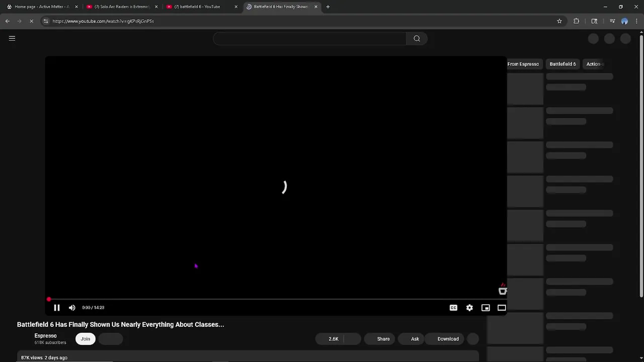The height and width of the screenshot is (362, 644).
Task: Open the Espresso channel name link
Action: [45, 336]
